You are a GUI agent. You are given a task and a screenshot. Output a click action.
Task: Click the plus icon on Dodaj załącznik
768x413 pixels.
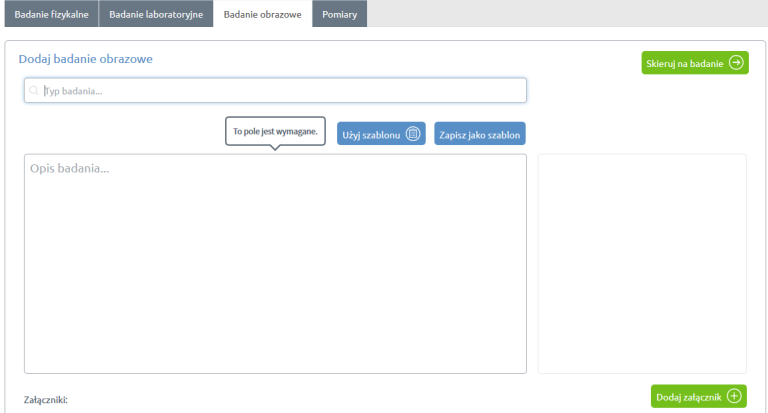(x=735, y=397)
